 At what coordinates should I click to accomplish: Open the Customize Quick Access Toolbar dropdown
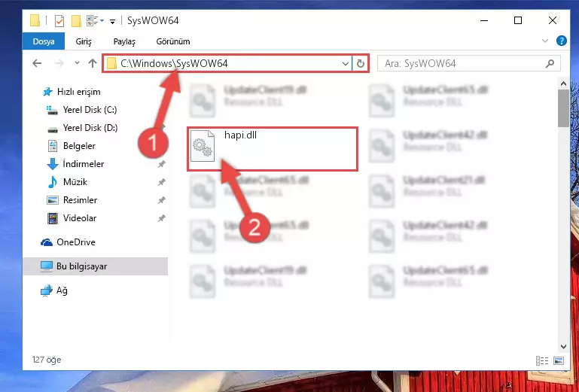(112, 21)
